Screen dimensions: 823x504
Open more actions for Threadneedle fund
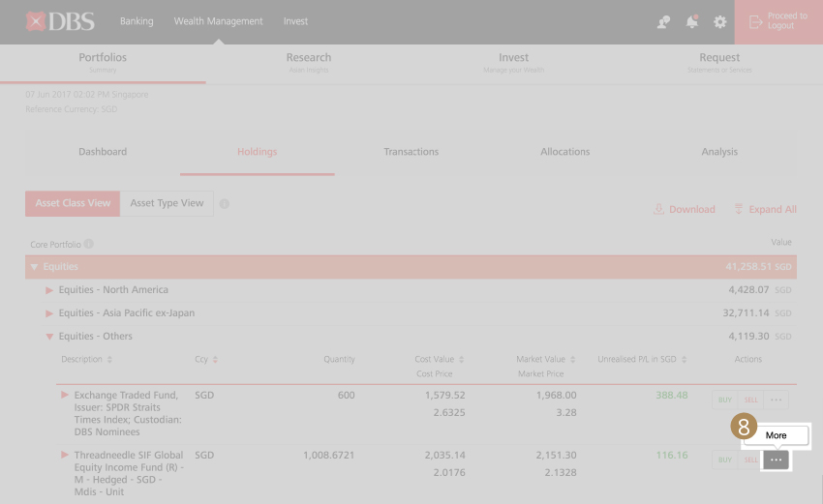[776, 460]
